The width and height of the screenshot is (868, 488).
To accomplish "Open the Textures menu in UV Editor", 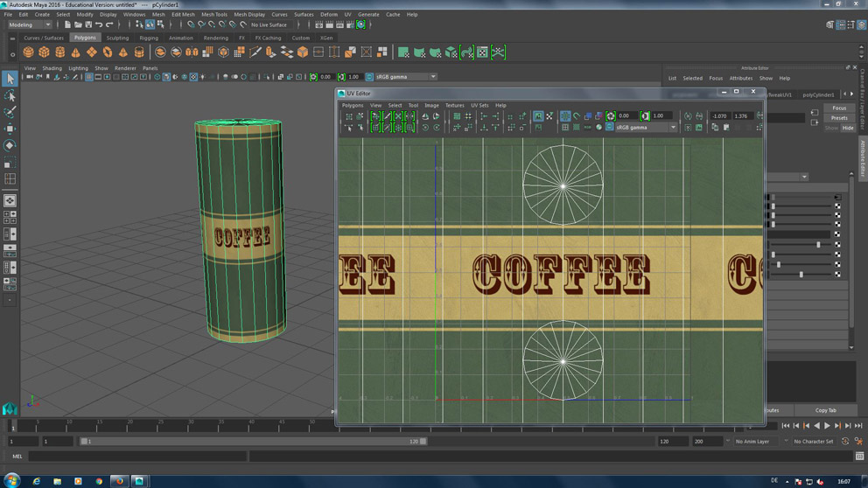I will pyautogui.click(x=454, y=105).
